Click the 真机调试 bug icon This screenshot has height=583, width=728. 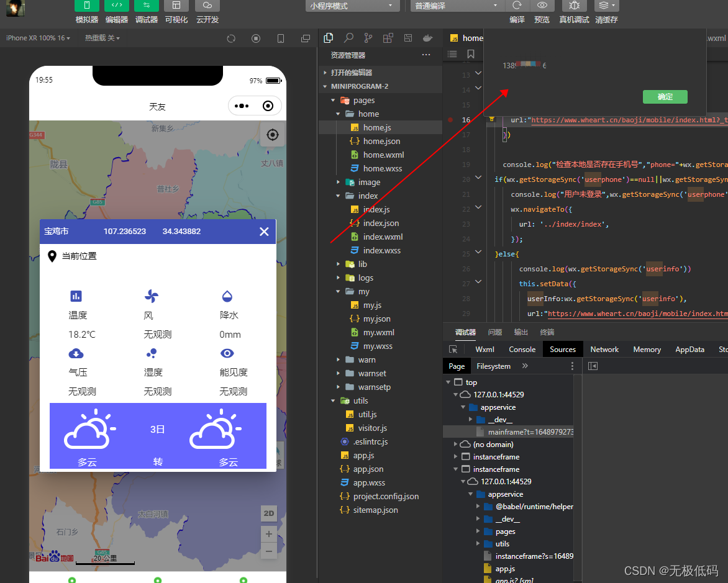[x=574, y=6]
